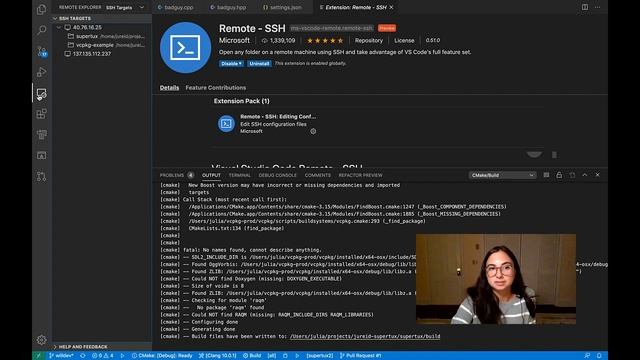
Task: Maximize the panel with the up chevron
Action: click(585, 175)
